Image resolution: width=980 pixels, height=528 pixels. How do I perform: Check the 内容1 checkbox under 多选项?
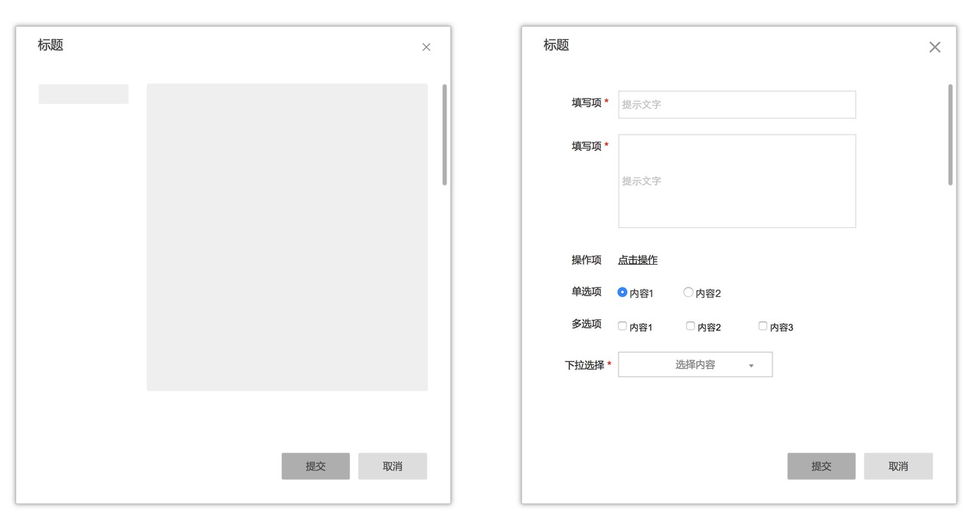(x=622, y=326)
